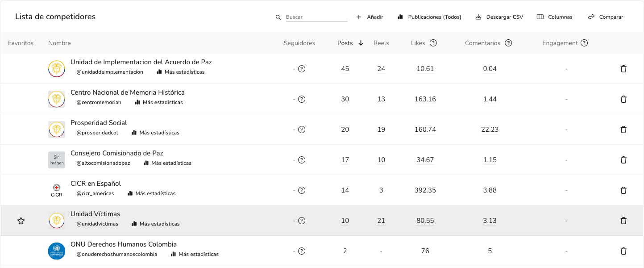
Task: Click the Comentarios column help icon
Action: click(508, 43)
